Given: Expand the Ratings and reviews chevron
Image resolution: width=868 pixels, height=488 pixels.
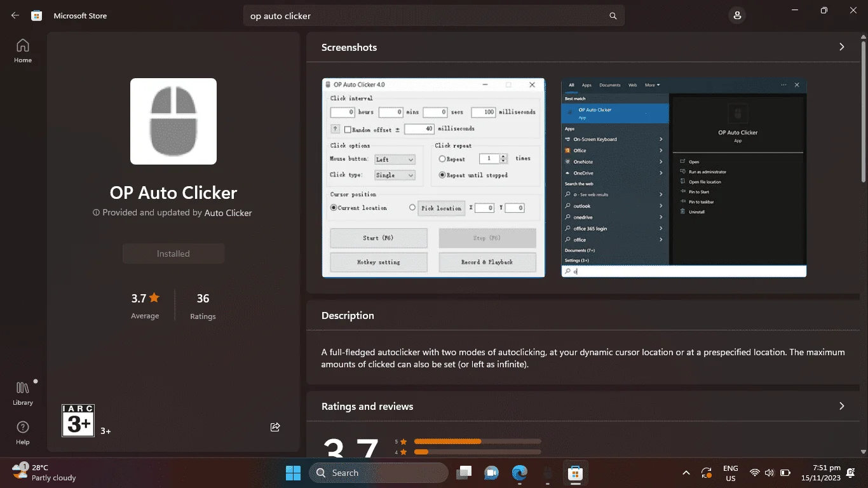Looking at the screenshot, I should [x=842, y=406].
